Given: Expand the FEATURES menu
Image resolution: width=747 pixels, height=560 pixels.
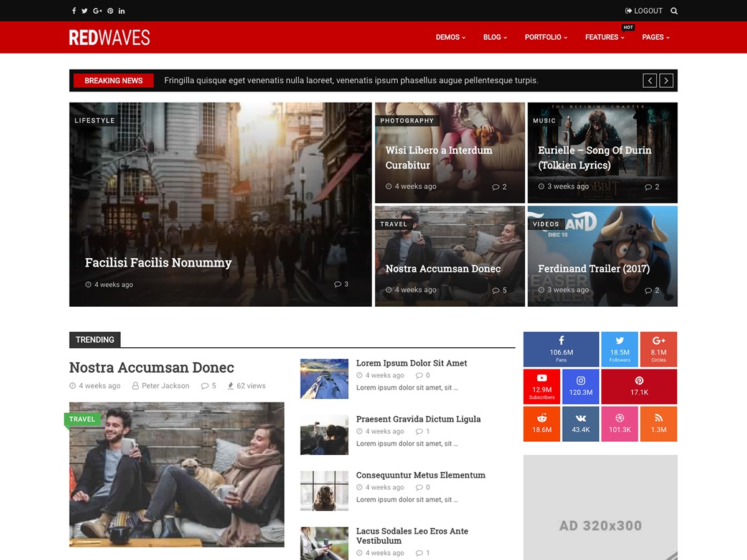Looking at the screenshot, I should pyautogui.click(x=604, y=37).
